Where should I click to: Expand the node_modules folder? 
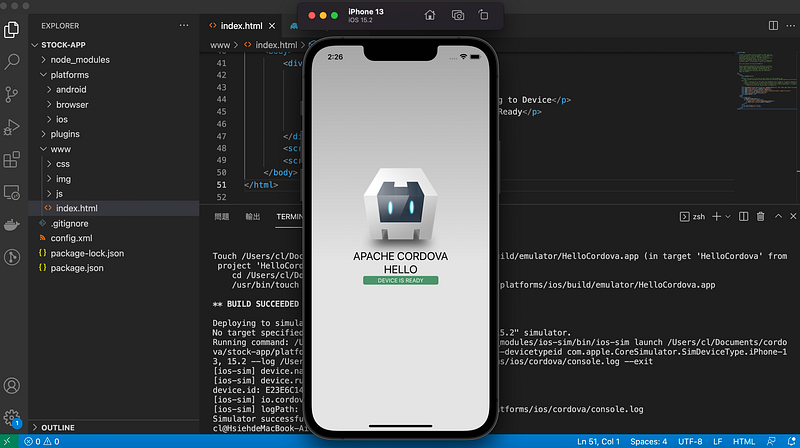pos(114,60)
